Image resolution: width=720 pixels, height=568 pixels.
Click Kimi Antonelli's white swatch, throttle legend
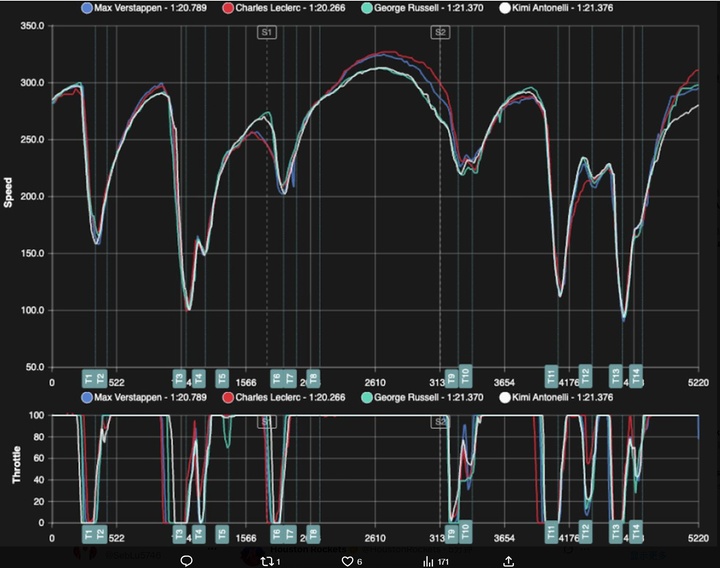coord(505,398)
